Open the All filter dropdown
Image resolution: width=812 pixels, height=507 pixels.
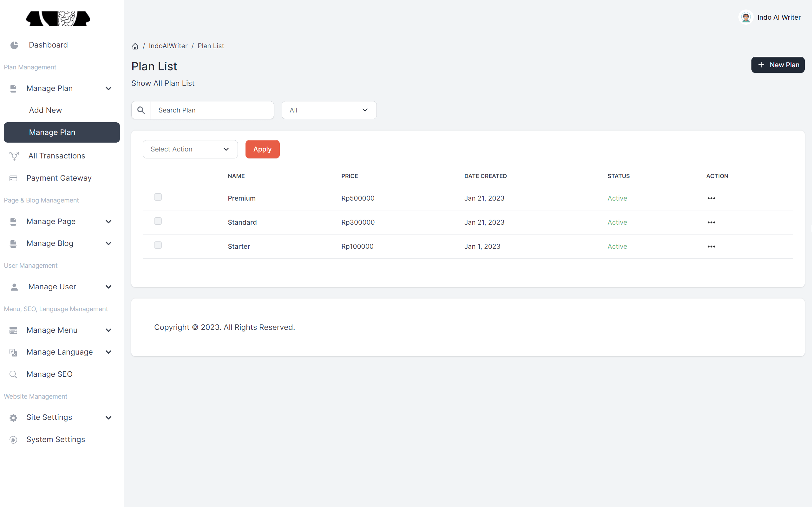point(329,110)
